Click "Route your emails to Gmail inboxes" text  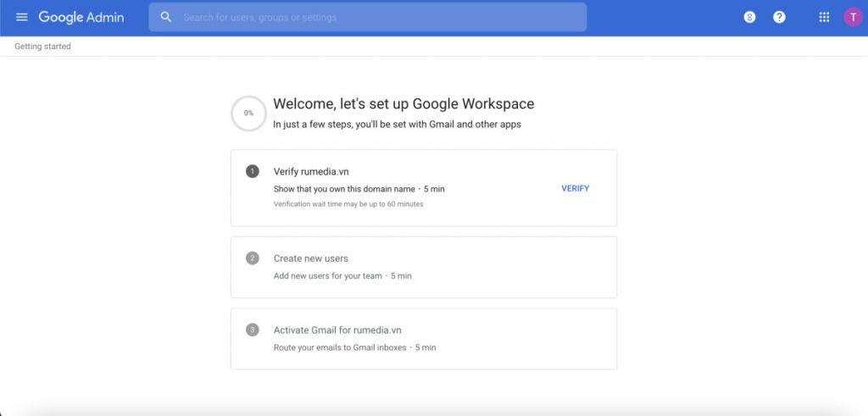coord(340,347)
